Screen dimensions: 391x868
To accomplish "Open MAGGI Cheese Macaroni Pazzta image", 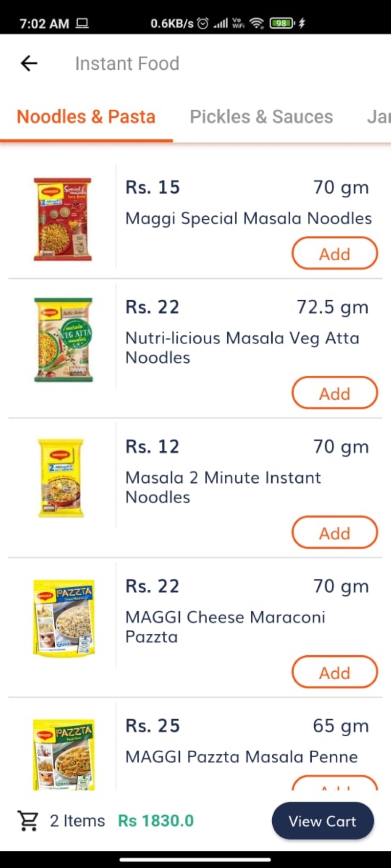I will (64, 618).
